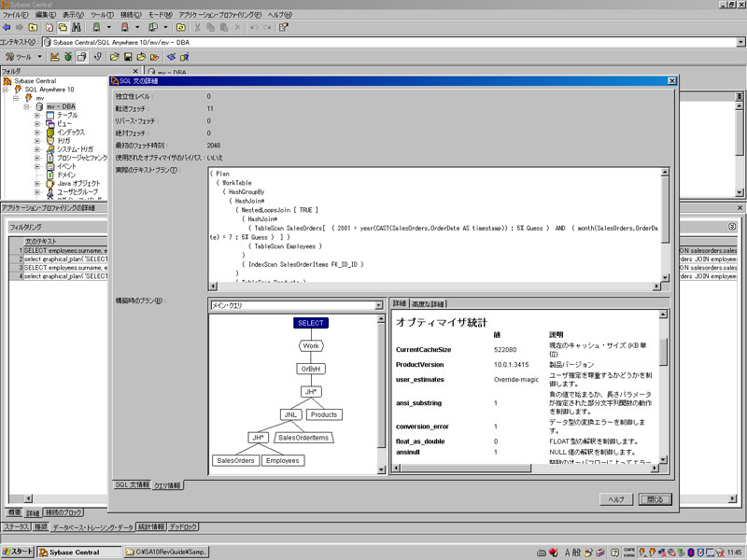This screenshot has height=560, width=747.
Task: Open the モード(M) menu
Action: coord(161,15)
